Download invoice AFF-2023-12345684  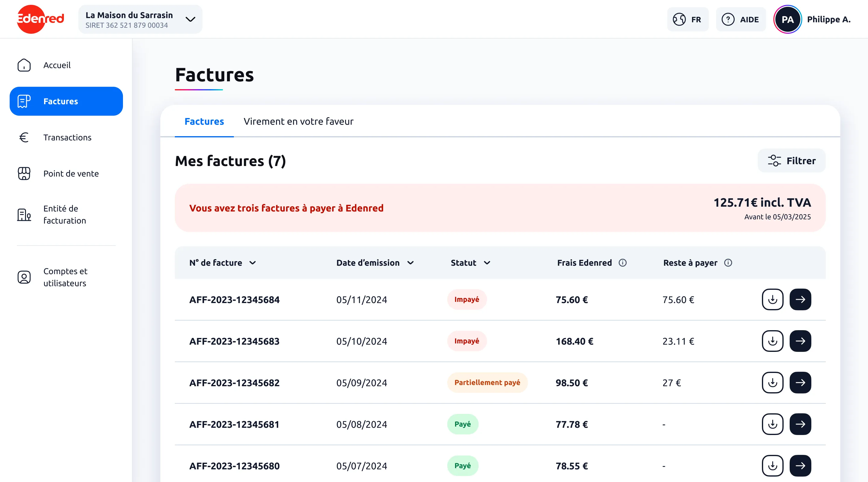[772, 299]
